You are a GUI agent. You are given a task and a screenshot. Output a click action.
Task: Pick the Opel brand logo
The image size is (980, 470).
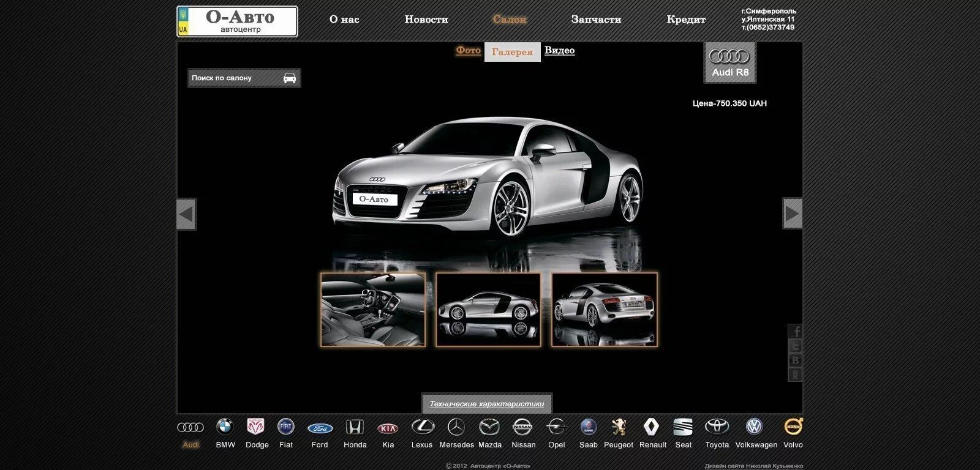click(556, 427)
